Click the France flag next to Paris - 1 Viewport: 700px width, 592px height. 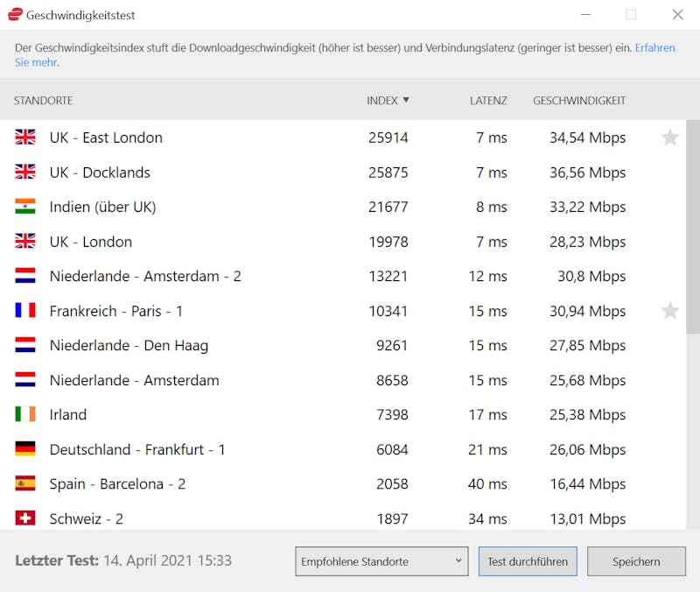[x=25, y=311]
